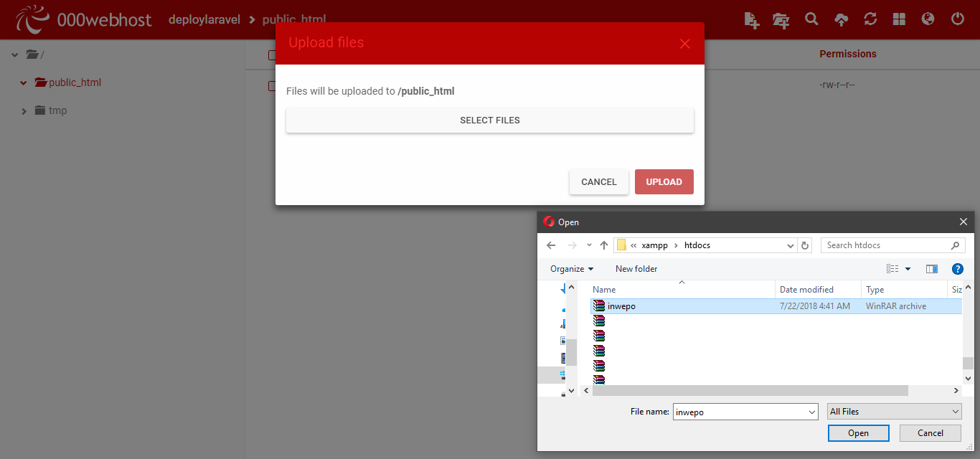
Task: Select public_html in the folder tree
Action: click(75, 82)
